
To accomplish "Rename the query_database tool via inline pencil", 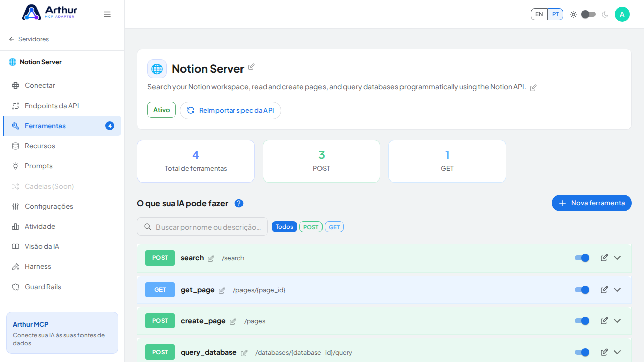I will [244, 353].
